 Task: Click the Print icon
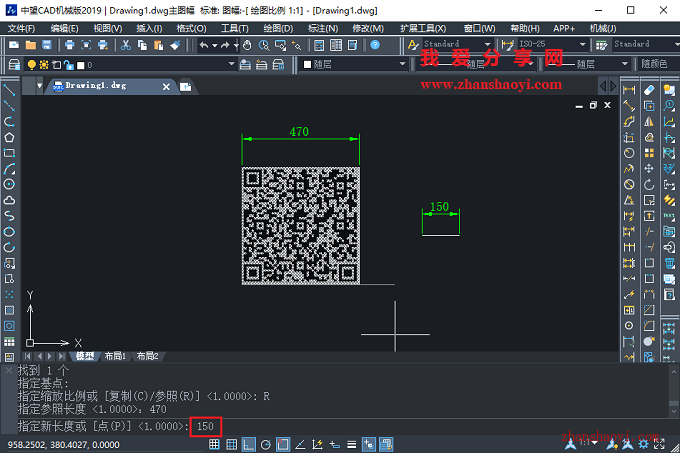[69, 45]
